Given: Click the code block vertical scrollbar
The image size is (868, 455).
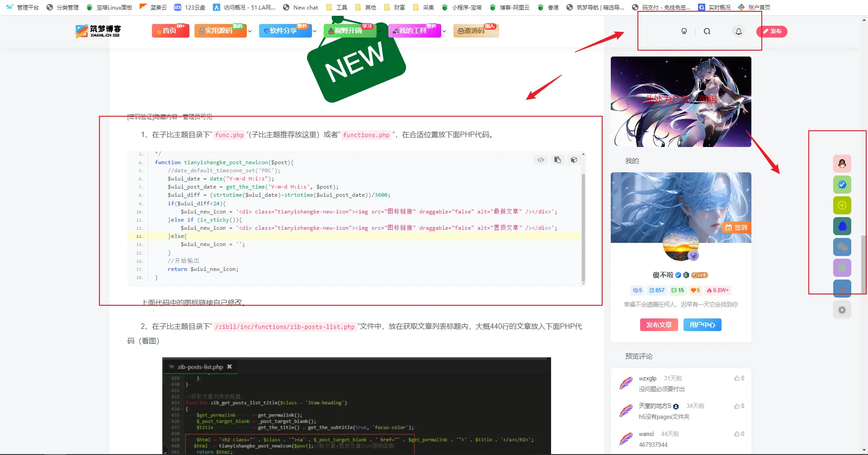Looking at the screenshot, I should click(583, 227).
